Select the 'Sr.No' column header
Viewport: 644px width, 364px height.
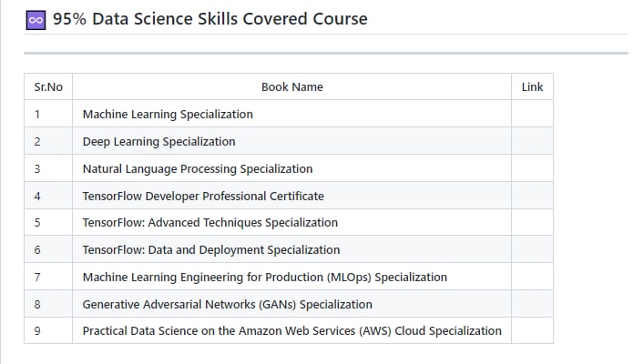pyautogui.click(x=48, y=87)
